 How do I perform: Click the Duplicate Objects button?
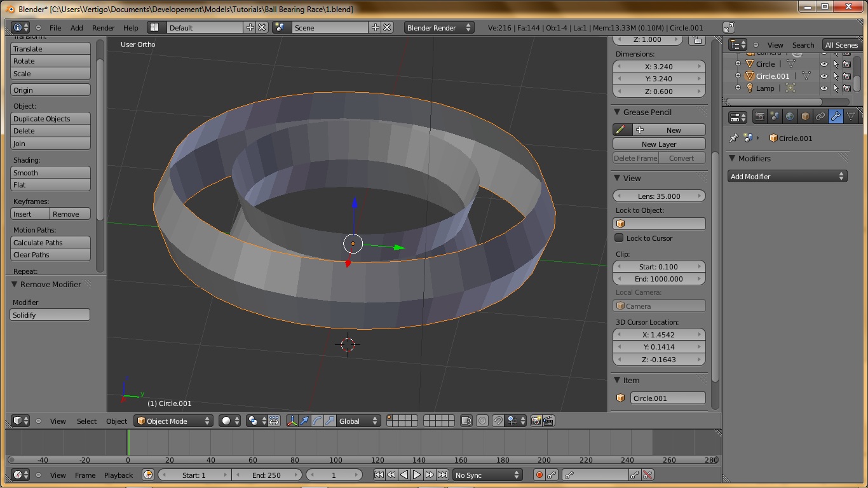pyautogui.click(x=51, y=118)
